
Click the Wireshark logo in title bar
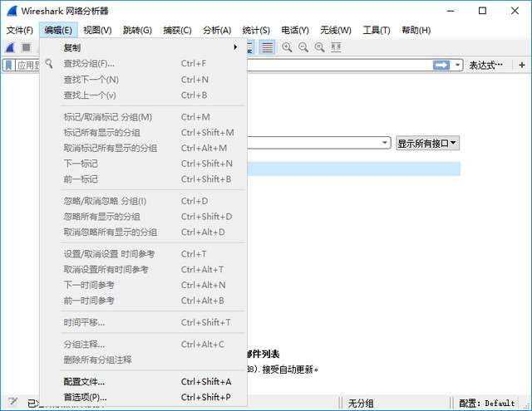point(12,11)
